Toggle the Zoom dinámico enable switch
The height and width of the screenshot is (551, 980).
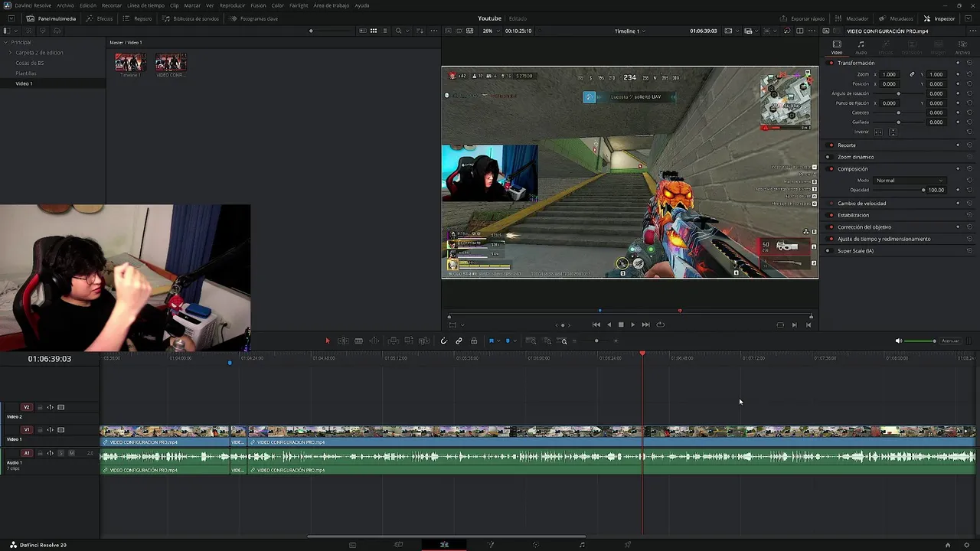tap(828, 157)
